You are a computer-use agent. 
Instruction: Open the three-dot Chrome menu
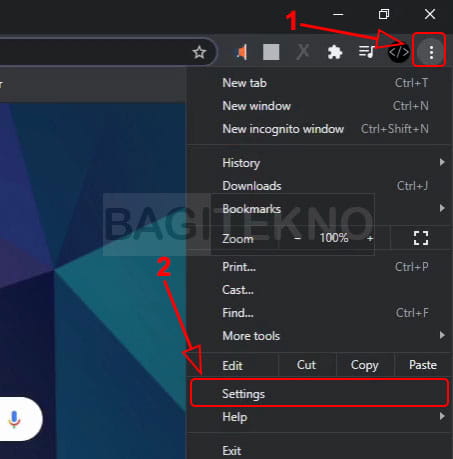431,52
